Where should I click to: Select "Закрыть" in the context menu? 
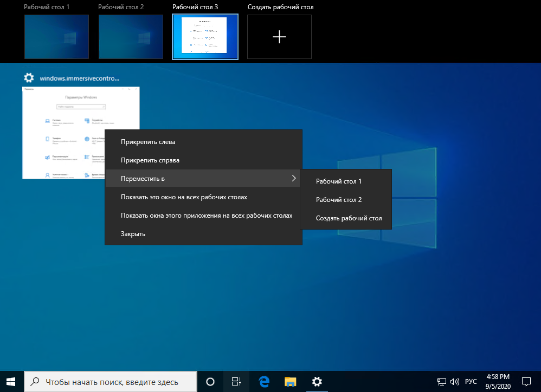(x=133, y=234)
